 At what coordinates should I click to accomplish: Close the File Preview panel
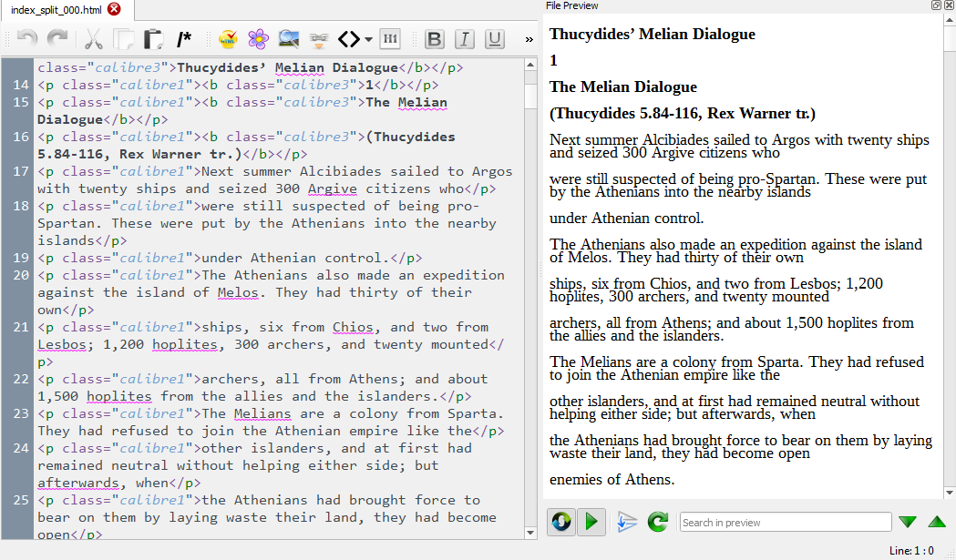[x=949, y=5]
